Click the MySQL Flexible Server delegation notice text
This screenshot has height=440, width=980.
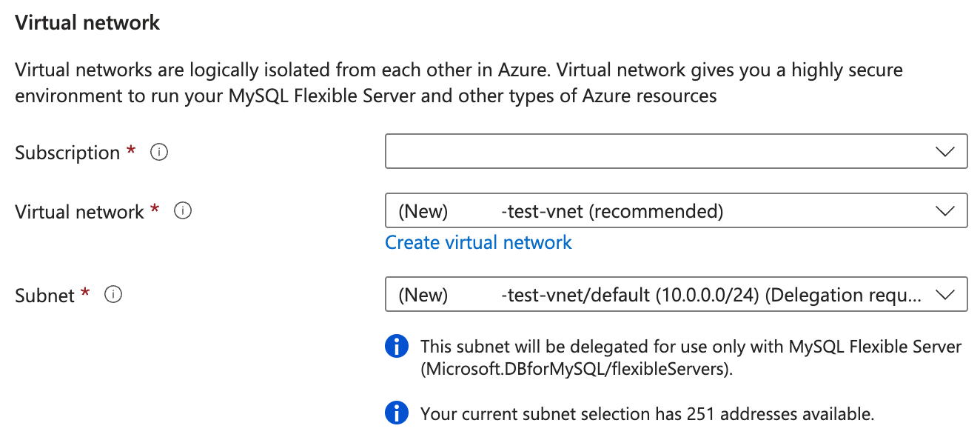click(x=690, y=357)
